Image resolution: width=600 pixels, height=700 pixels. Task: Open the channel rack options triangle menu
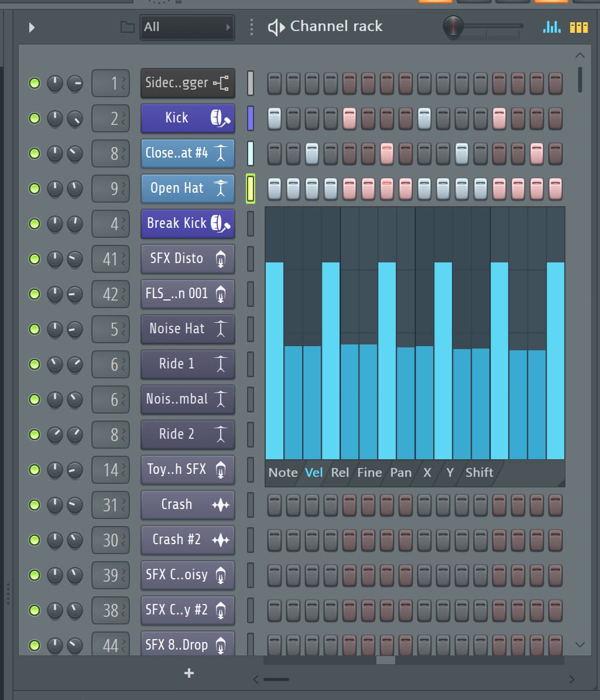pyautogui.click(x=32, y=27)
